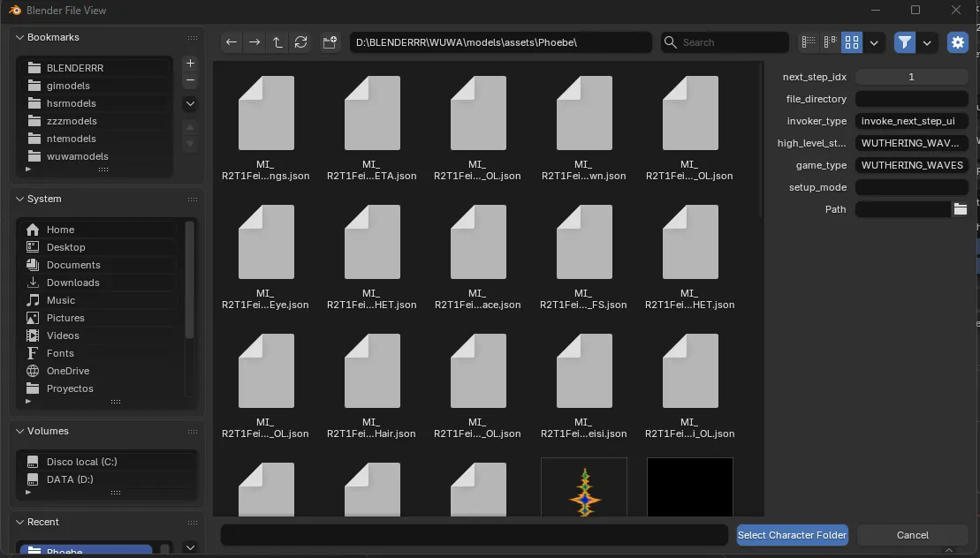Select the colorful star image thumbnail
The width and height of the screenshot is (980, 558).
click(x=584, y=487)
